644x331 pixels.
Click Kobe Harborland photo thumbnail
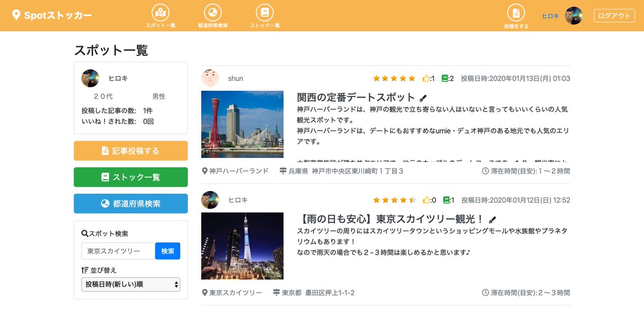tap(242, 124)
